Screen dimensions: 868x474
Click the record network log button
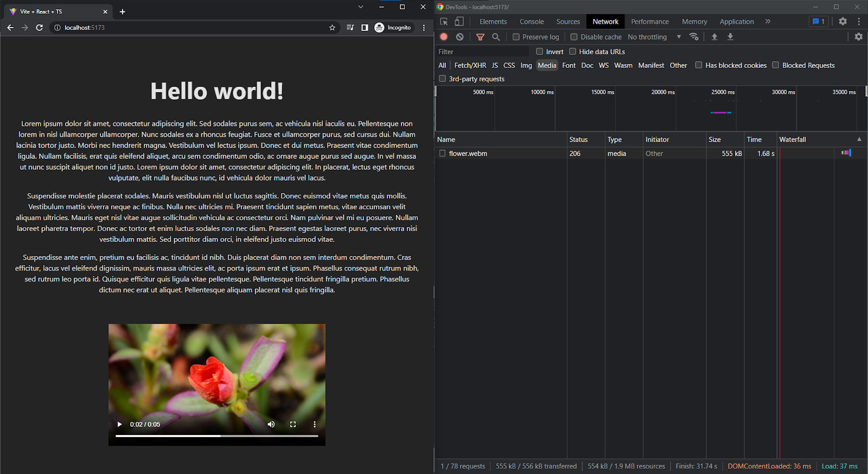click(x=444, y=37)
